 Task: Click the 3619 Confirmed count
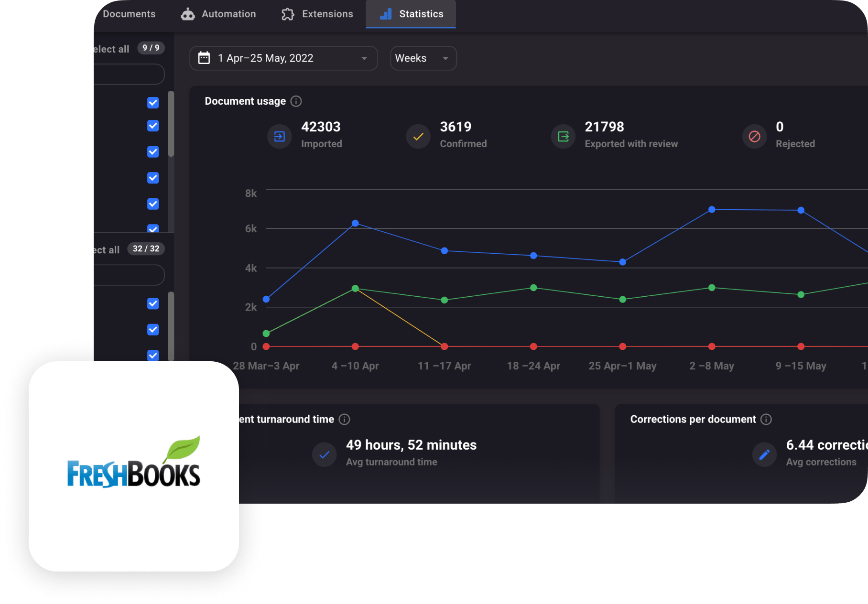tap(456, 127)
